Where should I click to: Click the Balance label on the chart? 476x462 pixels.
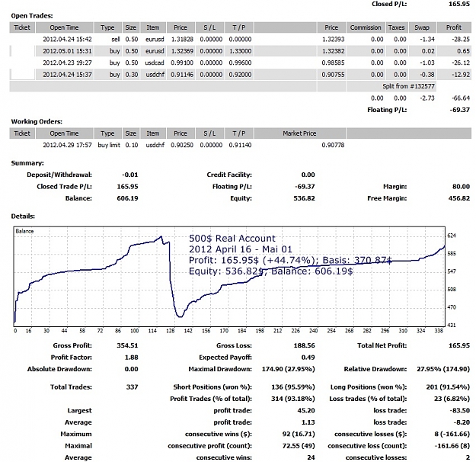(x=24, y=231)
